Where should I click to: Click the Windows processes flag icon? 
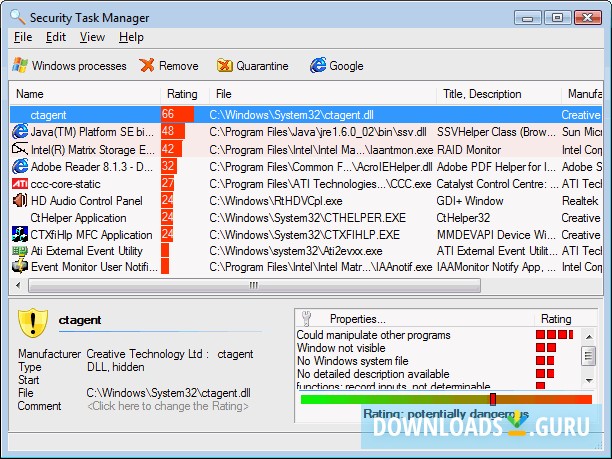pos(20,65)
